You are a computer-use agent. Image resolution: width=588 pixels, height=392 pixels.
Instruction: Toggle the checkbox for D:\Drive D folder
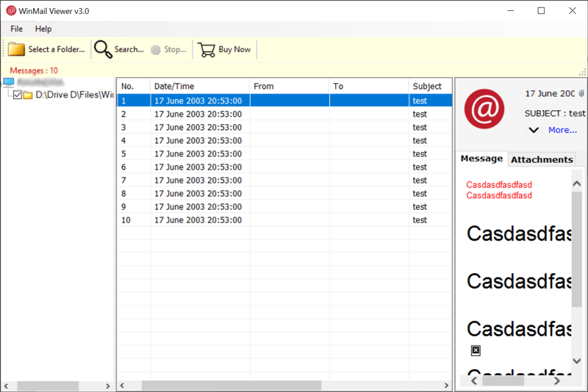coord(17,95)
